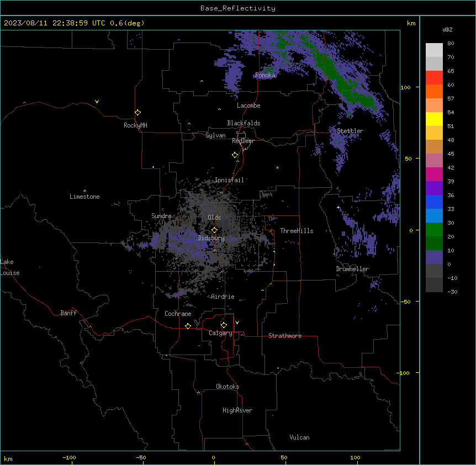The height and width of the screenshot is (465, 476).
Task: Click the Calgary label
Action: point(220,333)
